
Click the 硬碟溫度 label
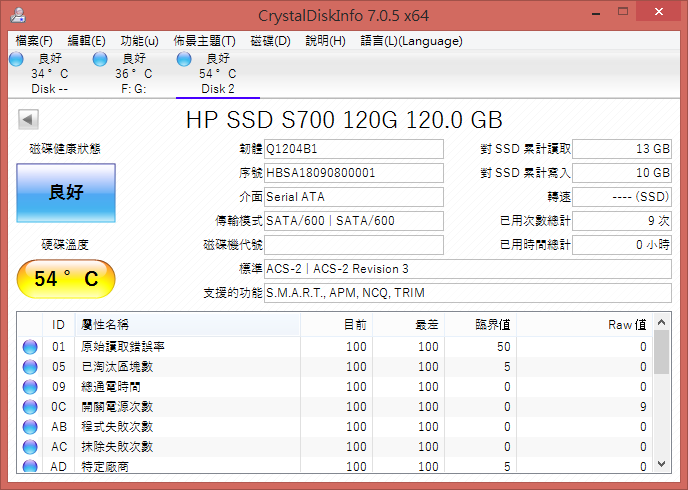coord(65,244)
